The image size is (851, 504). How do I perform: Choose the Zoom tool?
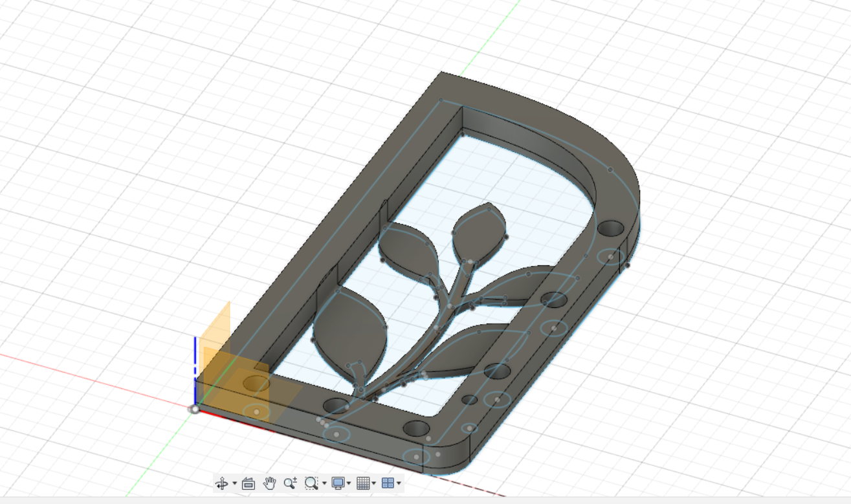291,483
